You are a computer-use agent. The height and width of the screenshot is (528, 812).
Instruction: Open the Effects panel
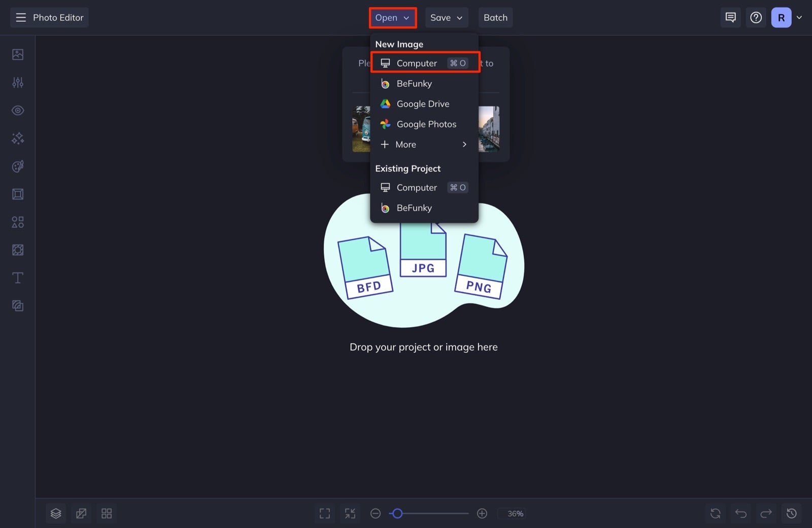pos(18,138)
